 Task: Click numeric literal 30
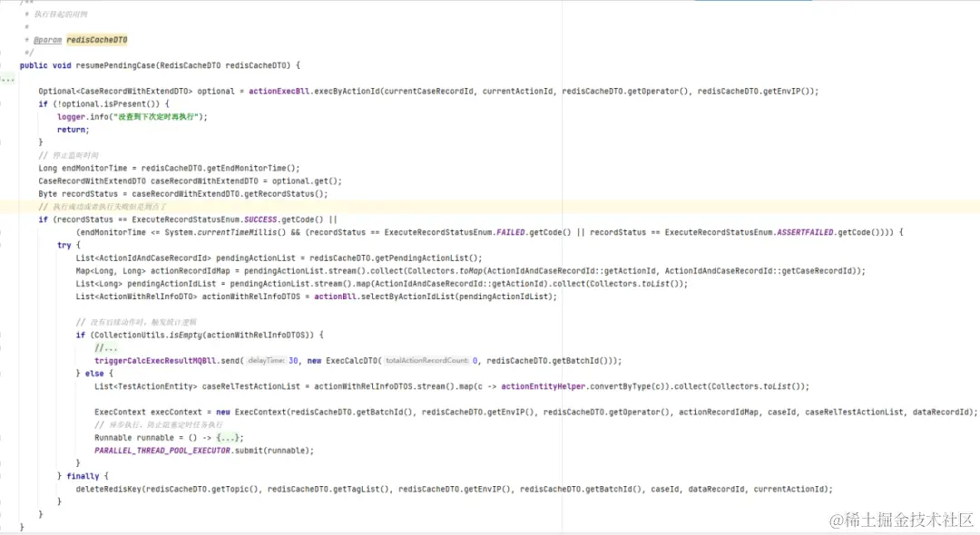pyautogui.click(x=293, y=361)
